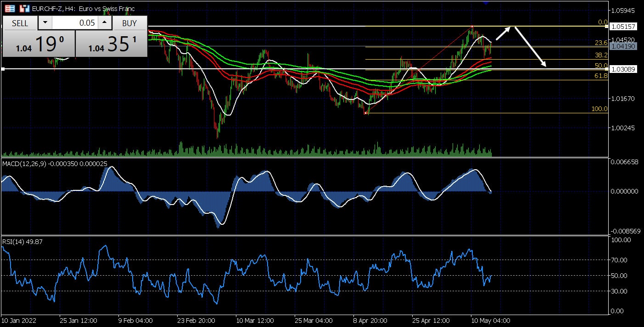This screenshot has width=644, height=327.
Task: Click the blue chart shift triangle marker
Action: coord(486,2)
